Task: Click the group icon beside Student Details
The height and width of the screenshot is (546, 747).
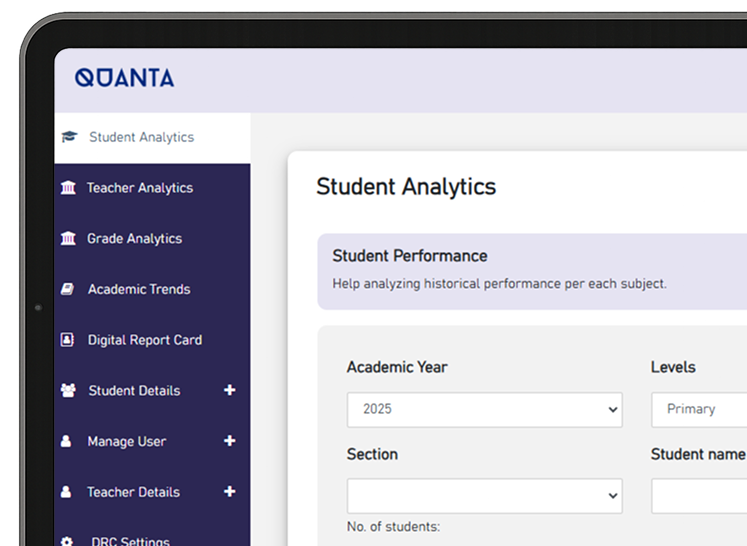Action: click(x=68, y=390)
